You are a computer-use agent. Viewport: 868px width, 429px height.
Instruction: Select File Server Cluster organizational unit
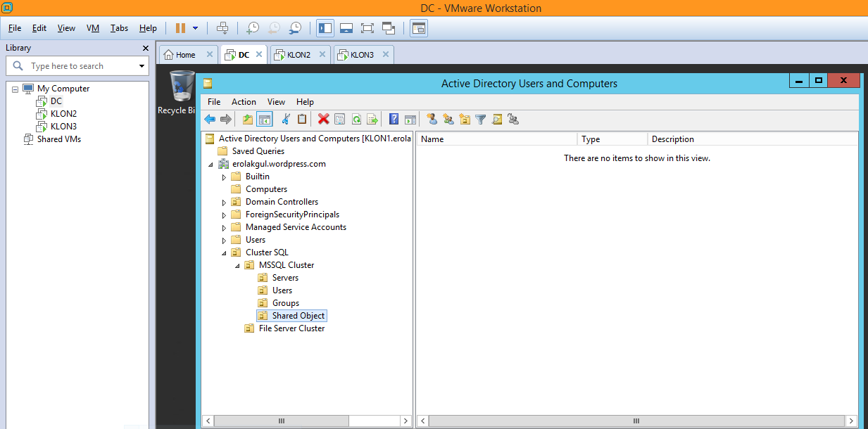point(291,328)
